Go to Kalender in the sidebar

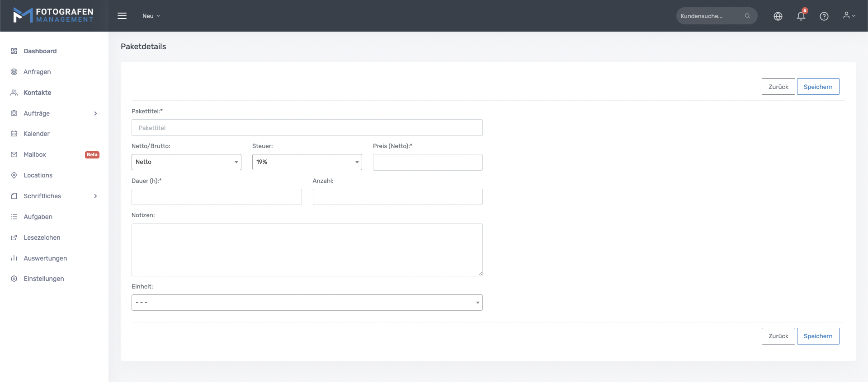[x=37, y=134]
